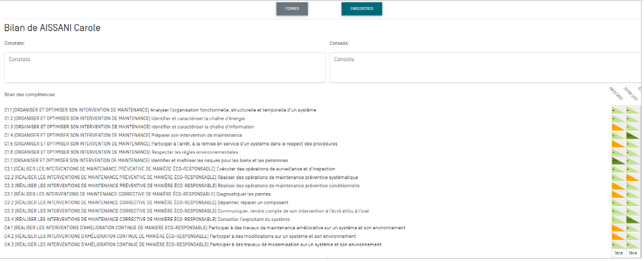The width and height of the screenshot is (644, 261).
Task: Click the FERMER button
Action: tap(292, 9)
